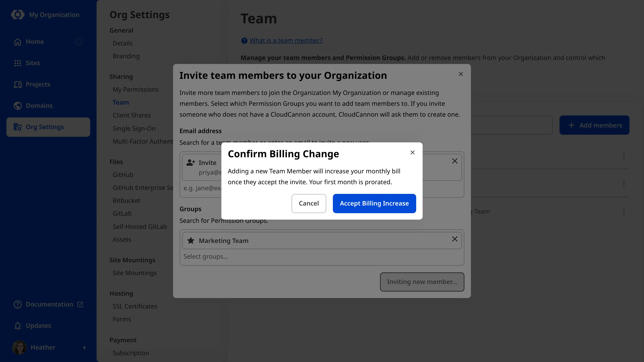Open My Permissions settings
The width and height of the screenshot is (644, 362).
(135, 89)
